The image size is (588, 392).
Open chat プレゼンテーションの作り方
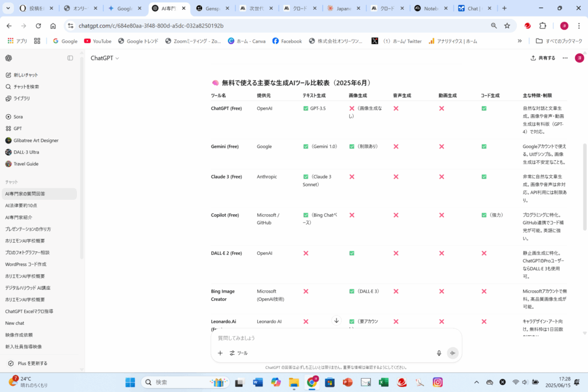tap(28, 229)
